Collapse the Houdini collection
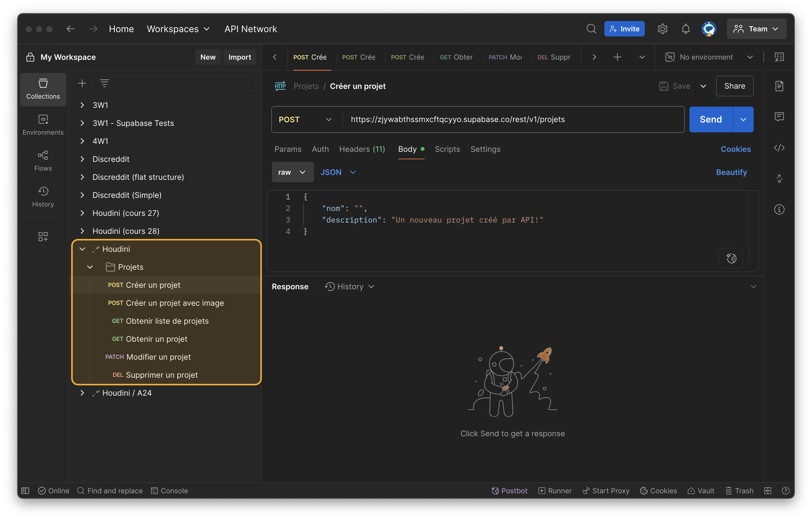812x520 pixels. pos(82,249)
